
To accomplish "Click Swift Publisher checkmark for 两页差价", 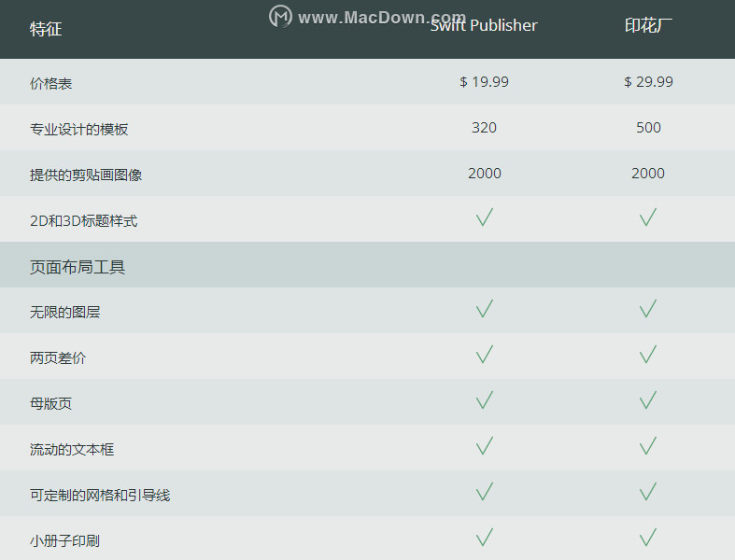I will coord(484,355).
